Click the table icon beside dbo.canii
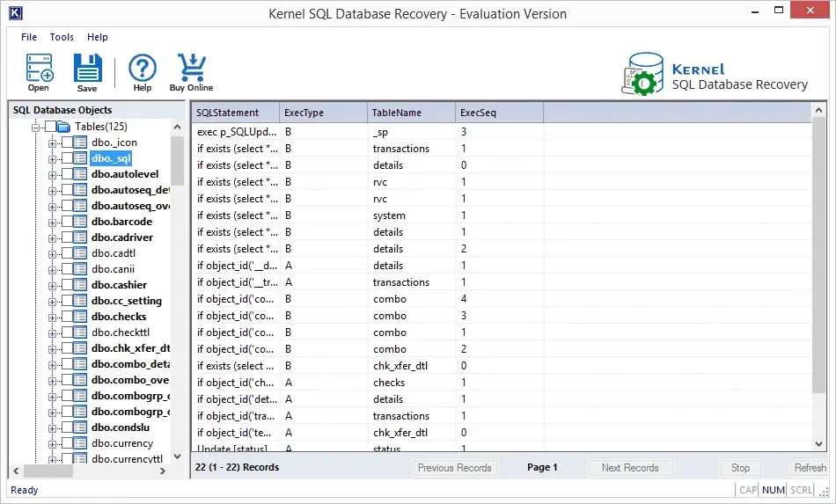 point(80,269)
